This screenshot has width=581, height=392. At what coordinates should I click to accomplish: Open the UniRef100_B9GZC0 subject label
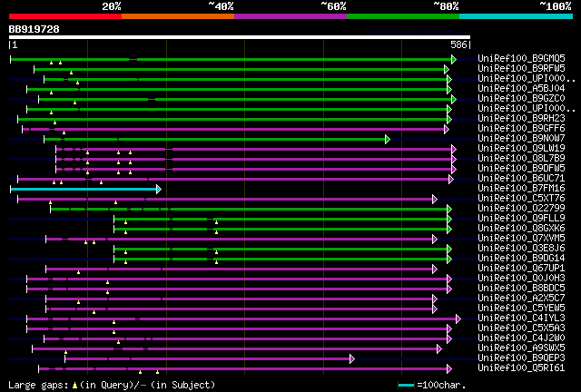[x=521, y=99]
